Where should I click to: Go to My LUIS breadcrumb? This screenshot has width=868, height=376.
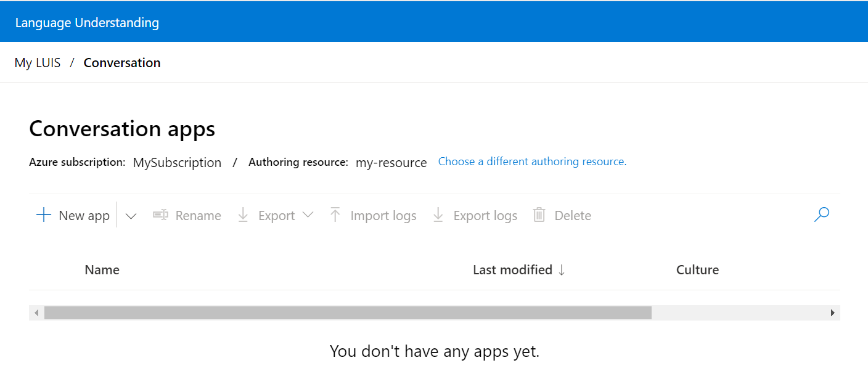(x=38, y=63)
